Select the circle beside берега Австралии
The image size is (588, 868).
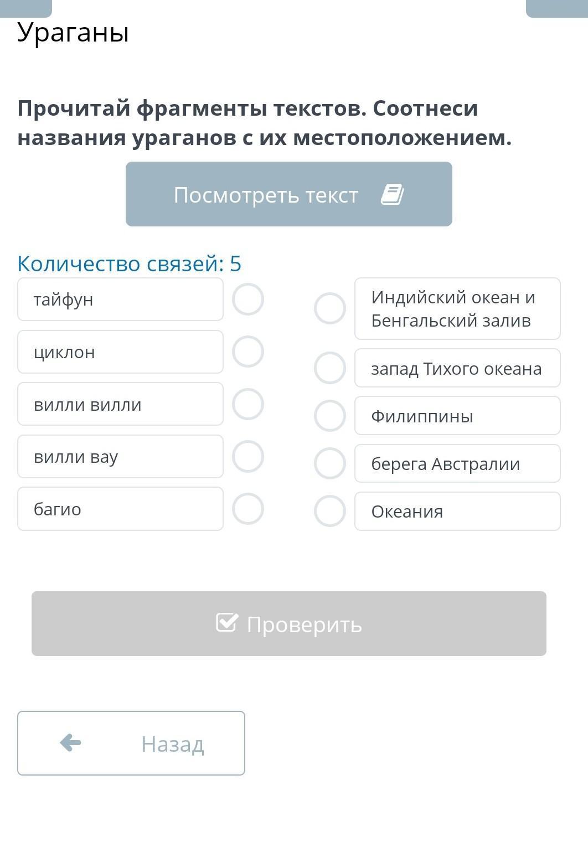click(x=330, y=463)
